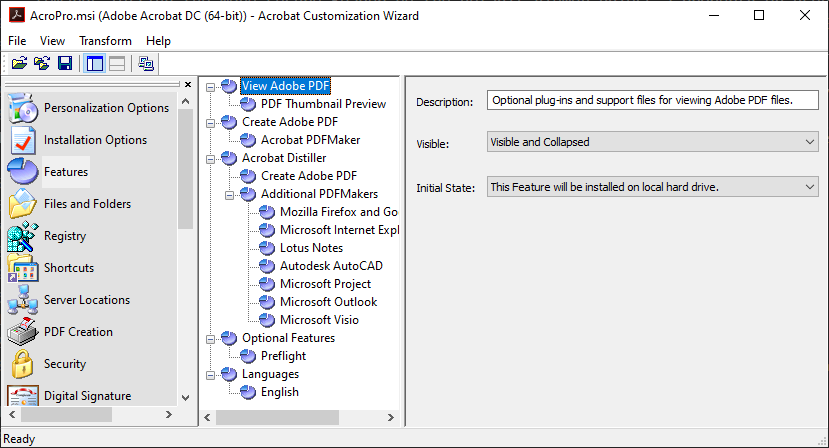Toggle the navigation pane view button
The height and width of the screenshot is (448, 829).
click(x=94, y=64)
